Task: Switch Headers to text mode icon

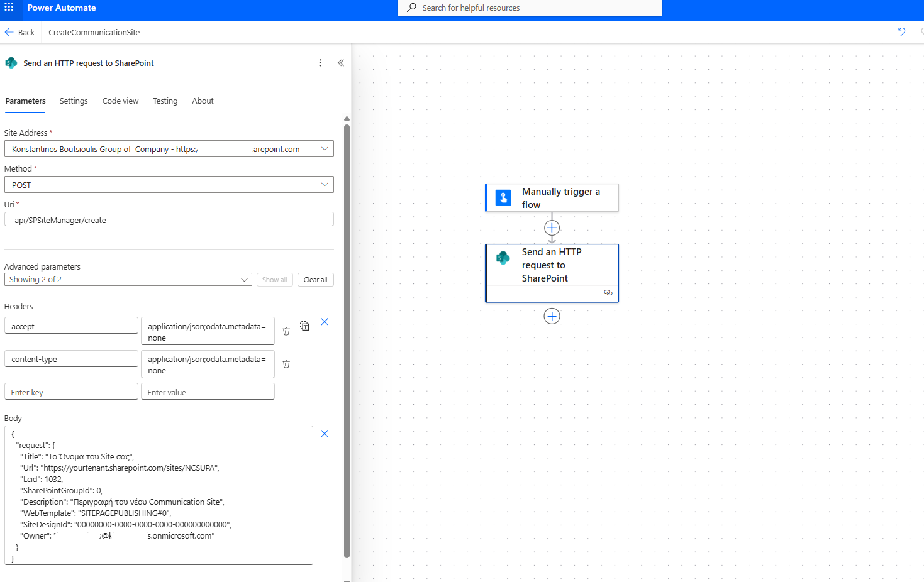Action: pos(304,326)
